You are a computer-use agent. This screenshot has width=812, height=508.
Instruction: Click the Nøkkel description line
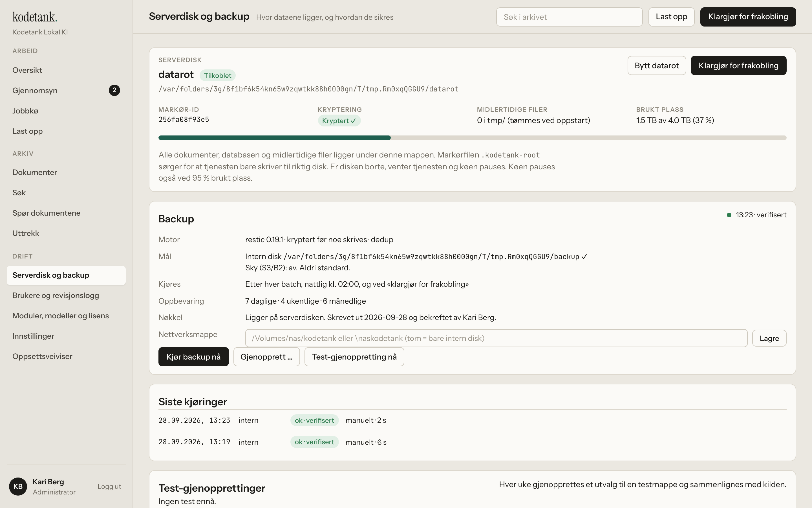click(x=370, y=317)
